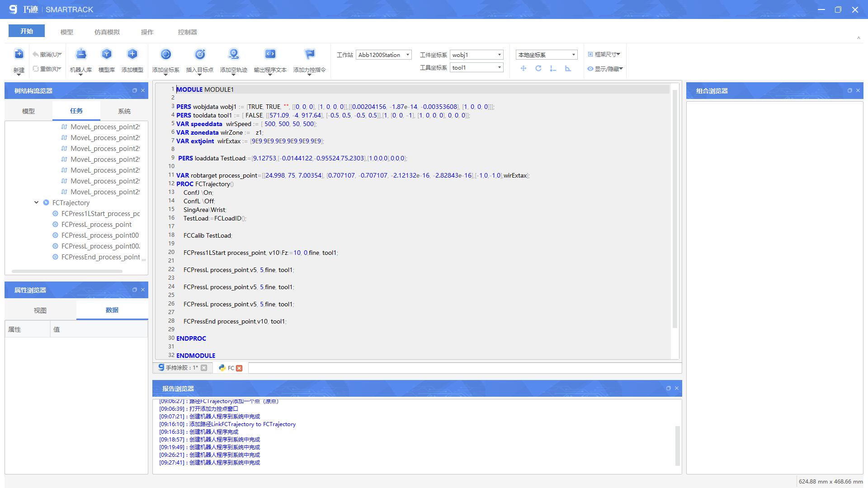Open the 系统 tab in tree browser
The image size is (868, 488).
pos(124,111)
